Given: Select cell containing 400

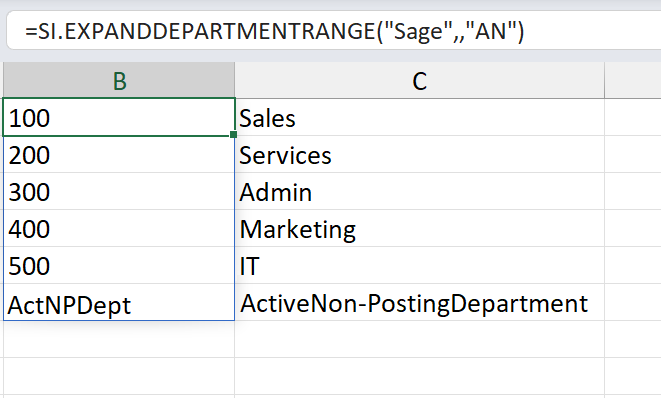Looking at the screenshot, I should pos(119,229).
